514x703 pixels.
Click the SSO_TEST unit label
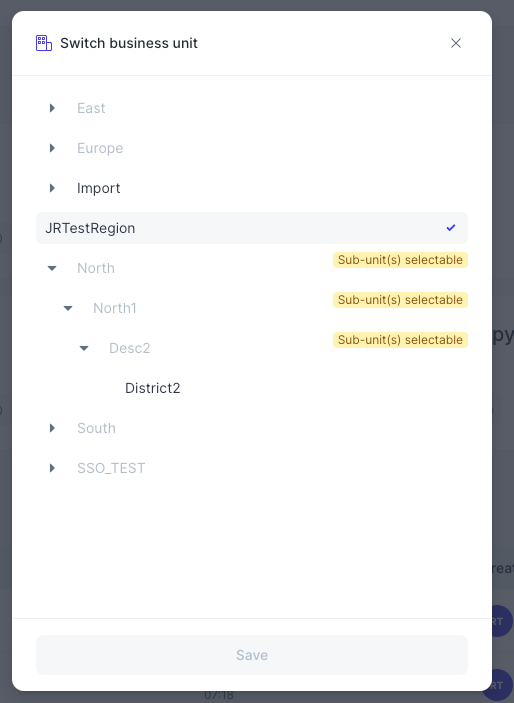[111, 468]
